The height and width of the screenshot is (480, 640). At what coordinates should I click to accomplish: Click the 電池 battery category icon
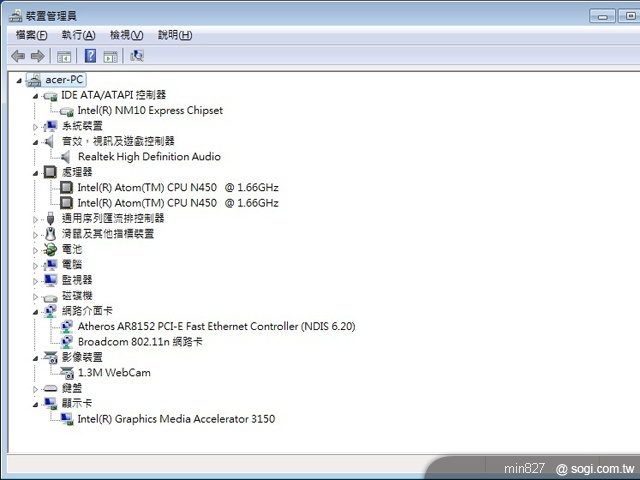pos(50,249)
